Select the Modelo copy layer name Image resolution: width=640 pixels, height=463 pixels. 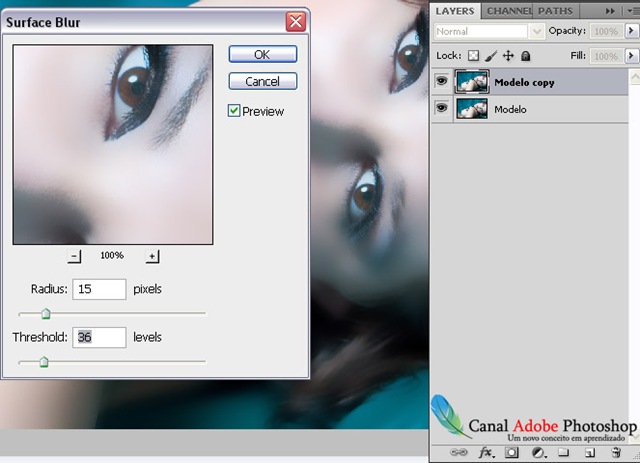point(524,82)
